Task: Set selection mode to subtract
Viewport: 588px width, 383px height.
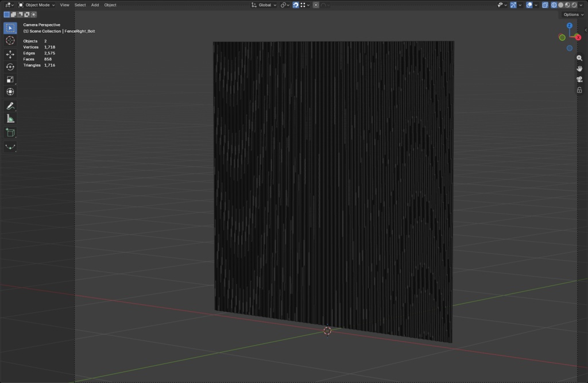Action: click(x=20, y=14)
